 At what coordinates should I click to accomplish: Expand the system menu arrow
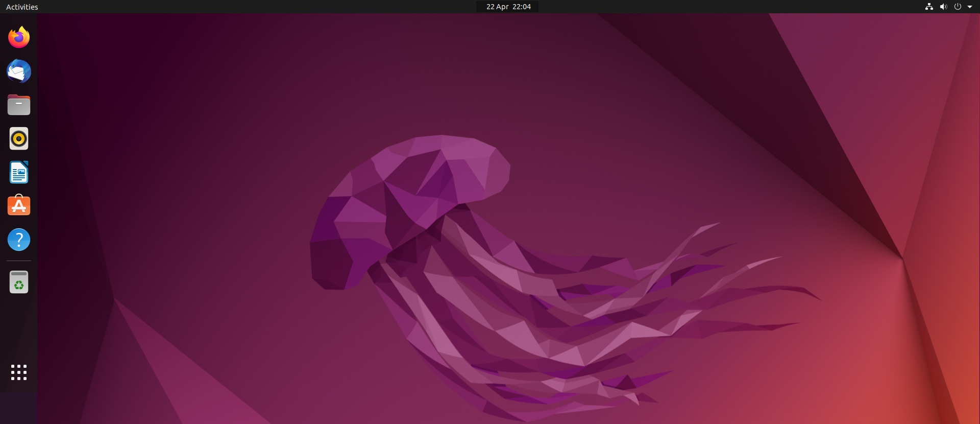tap(970, 7)
